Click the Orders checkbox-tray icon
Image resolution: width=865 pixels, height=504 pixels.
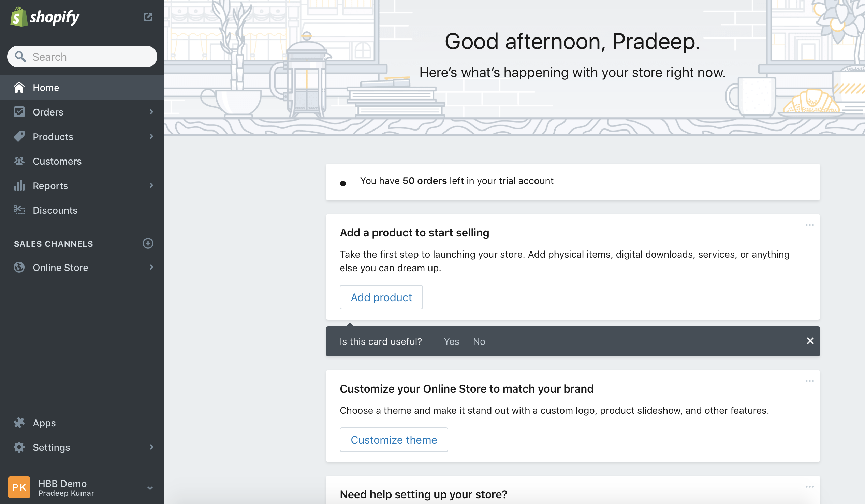point(19,112)
